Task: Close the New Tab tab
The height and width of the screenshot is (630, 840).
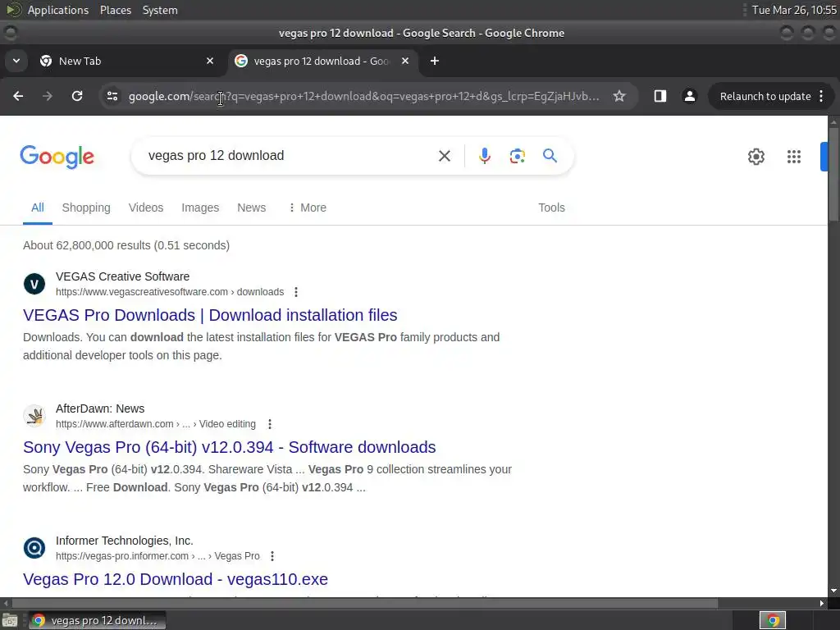Action: click(x=210, y=61)
